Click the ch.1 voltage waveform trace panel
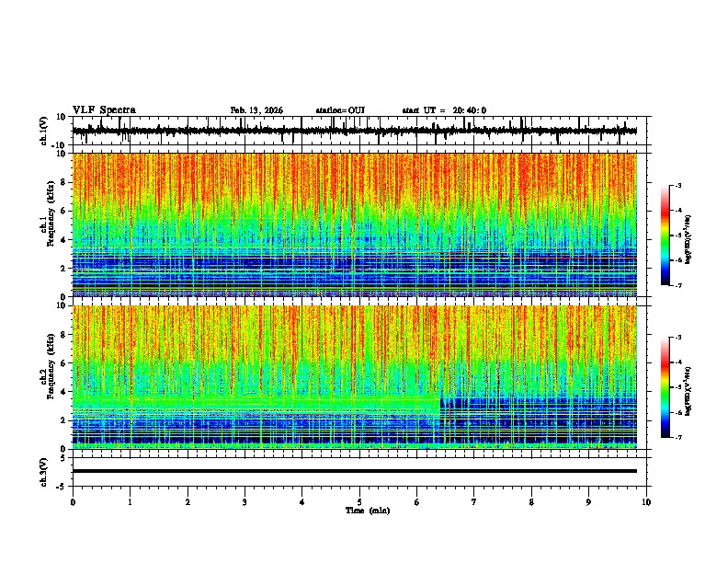 359,131
